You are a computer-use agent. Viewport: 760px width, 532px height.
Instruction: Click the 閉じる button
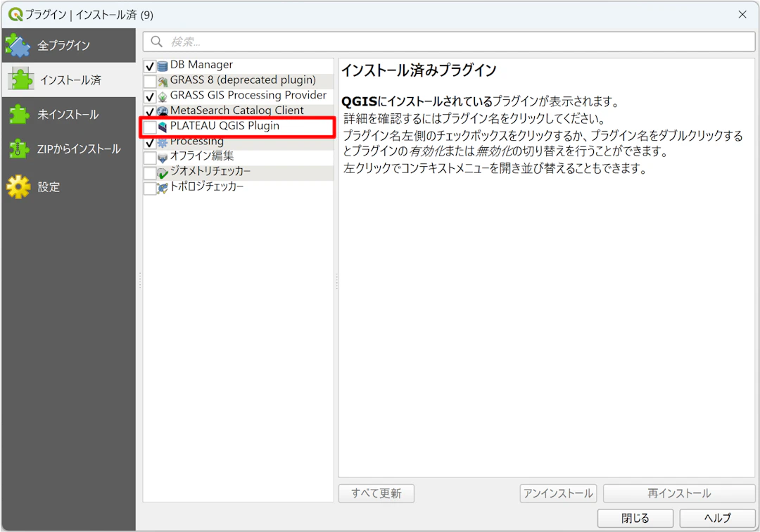point(635,518)
